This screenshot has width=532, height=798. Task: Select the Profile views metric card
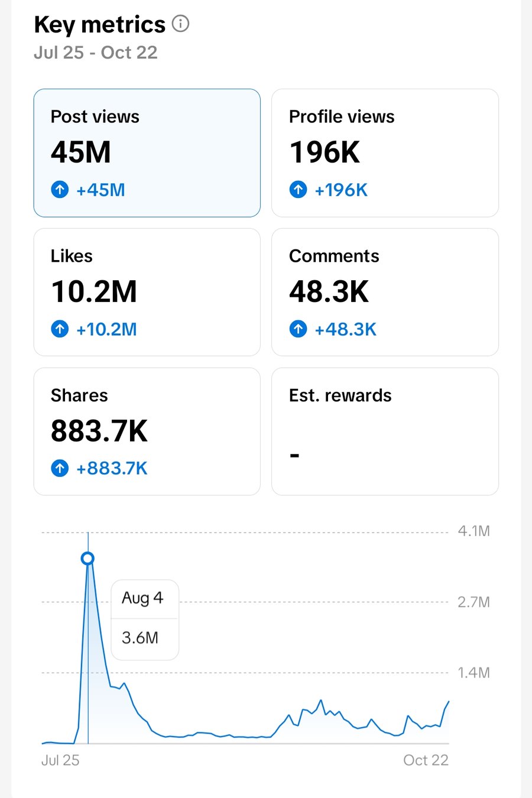[385, 153]
